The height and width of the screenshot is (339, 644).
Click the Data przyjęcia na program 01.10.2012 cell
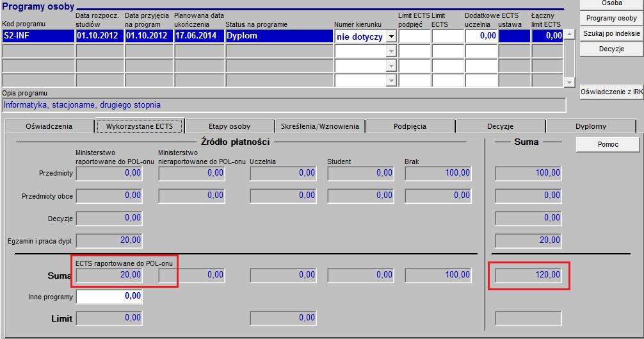click(149, 36)
